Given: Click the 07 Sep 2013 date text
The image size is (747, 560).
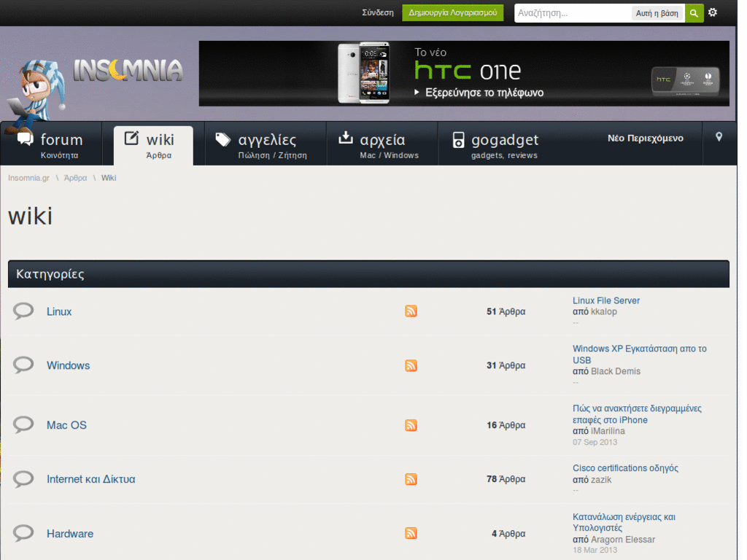Looking at the screenshot, I should coord(595,442).
